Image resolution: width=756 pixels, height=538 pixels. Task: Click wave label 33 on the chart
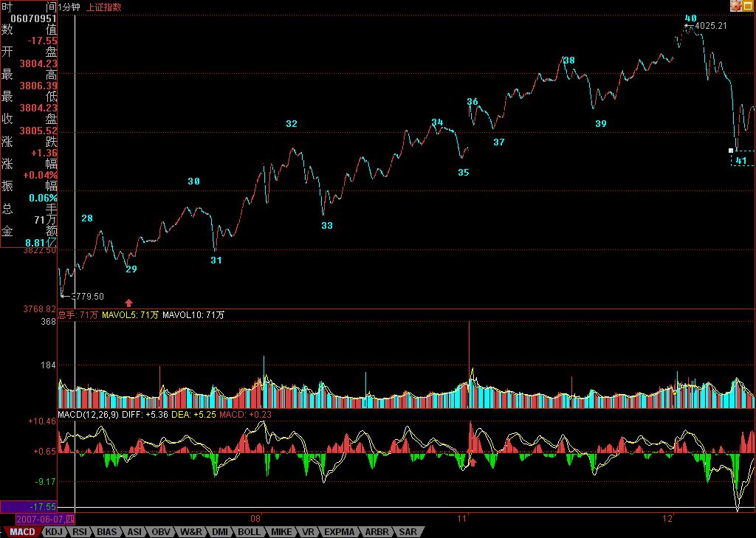click(x=327, y=225)
